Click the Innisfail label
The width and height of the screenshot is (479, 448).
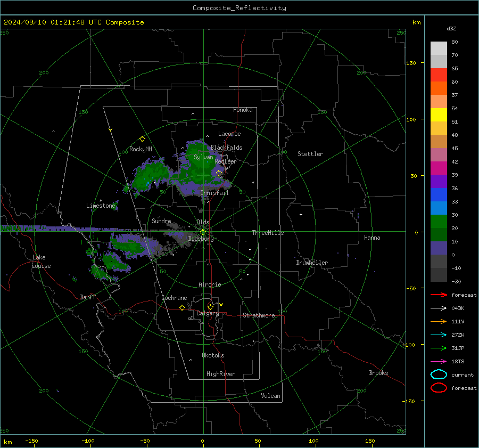click(x=214, y=193)
